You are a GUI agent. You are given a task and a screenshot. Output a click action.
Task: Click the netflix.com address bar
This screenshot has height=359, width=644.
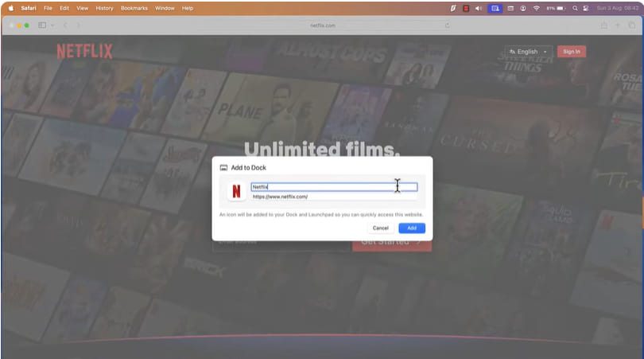click(323, 25)
